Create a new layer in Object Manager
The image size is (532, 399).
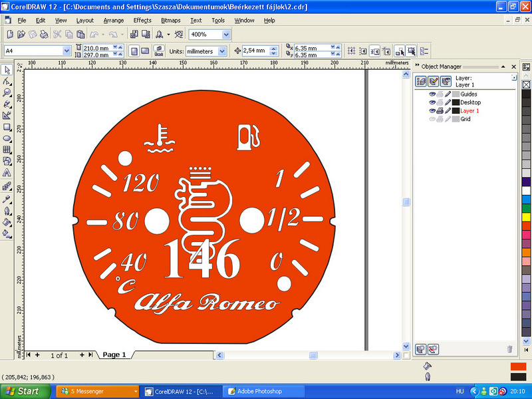click(x=421, y=349)
